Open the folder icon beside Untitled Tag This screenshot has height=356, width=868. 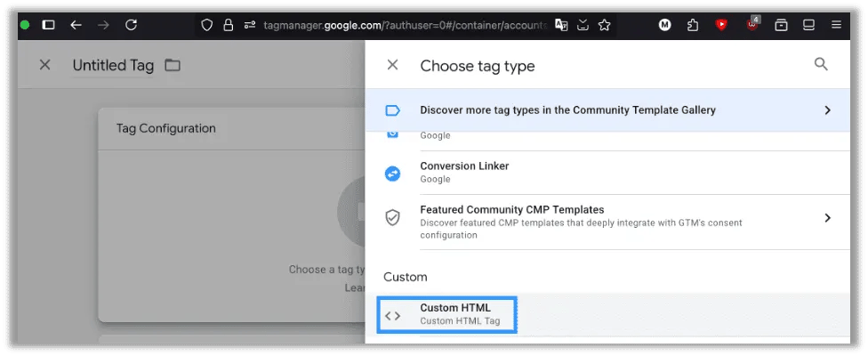(173, 65)
